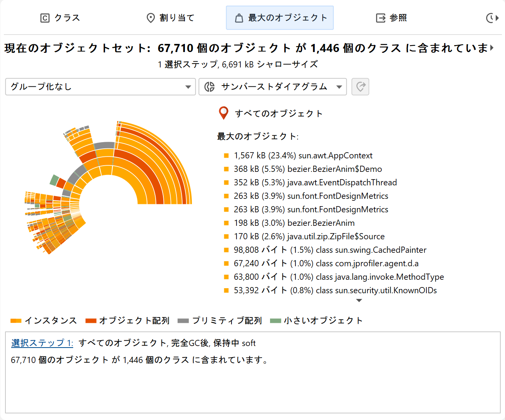Click the 参照 arrow icon
Image resolution: width=505 pixels, height=420 pixels.
coord(381,18)
